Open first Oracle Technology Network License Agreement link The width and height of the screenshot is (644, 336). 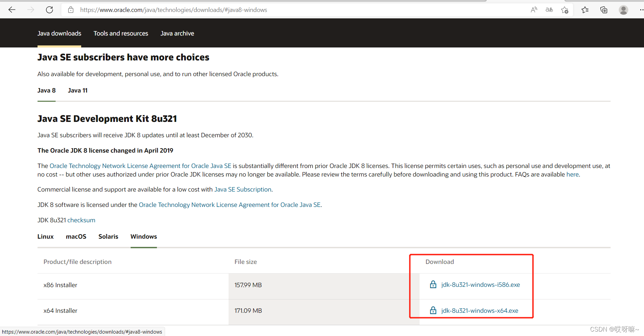click(141, 166)
